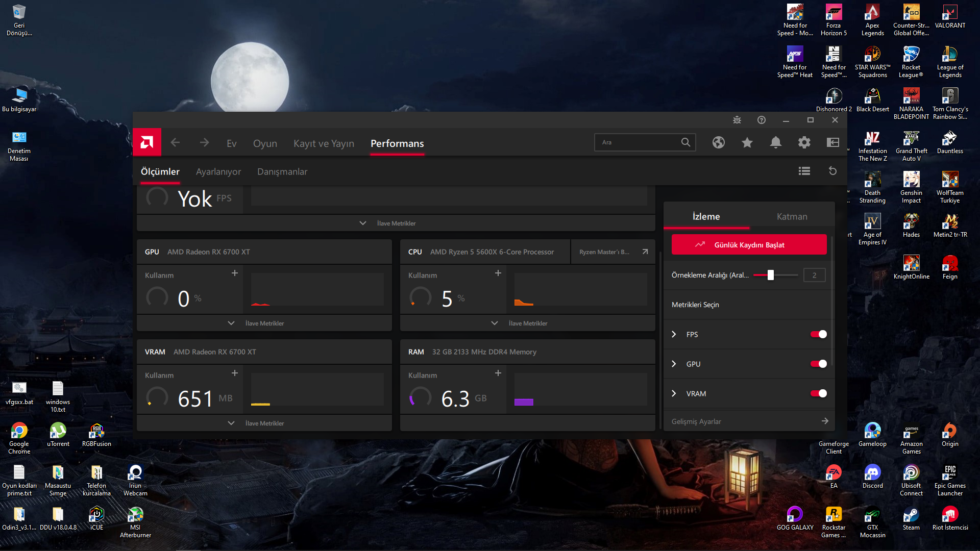The image size is (980, 551).
Task: Toggle FPS metric switch off
Action: [818, 334]
